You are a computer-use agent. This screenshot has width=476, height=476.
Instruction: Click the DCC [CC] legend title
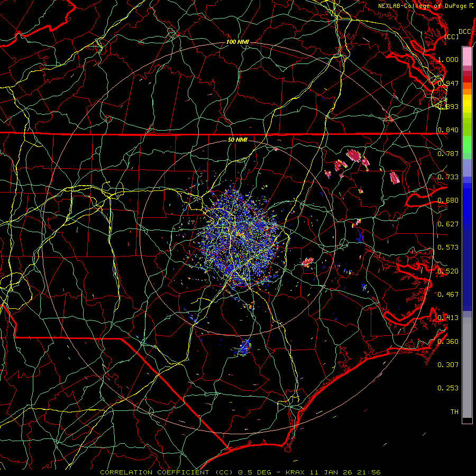point(457,34)
